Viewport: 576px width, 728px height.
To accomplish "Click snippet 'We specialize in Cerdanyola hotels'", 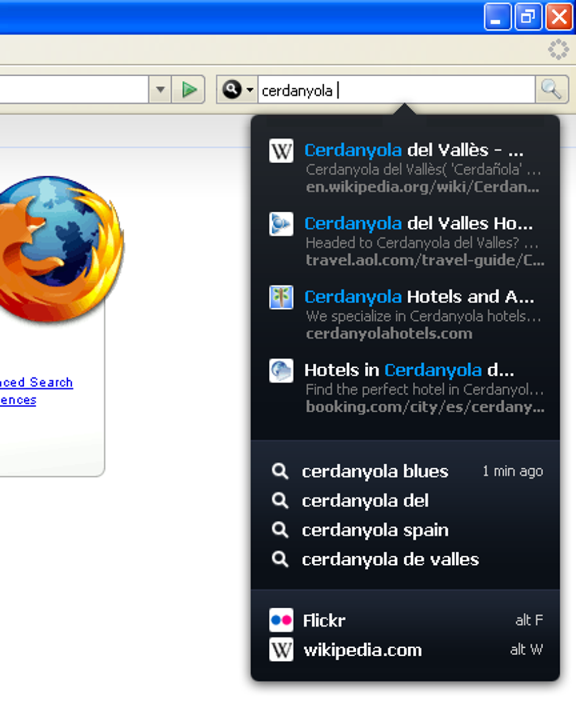I will click(423, 316).
